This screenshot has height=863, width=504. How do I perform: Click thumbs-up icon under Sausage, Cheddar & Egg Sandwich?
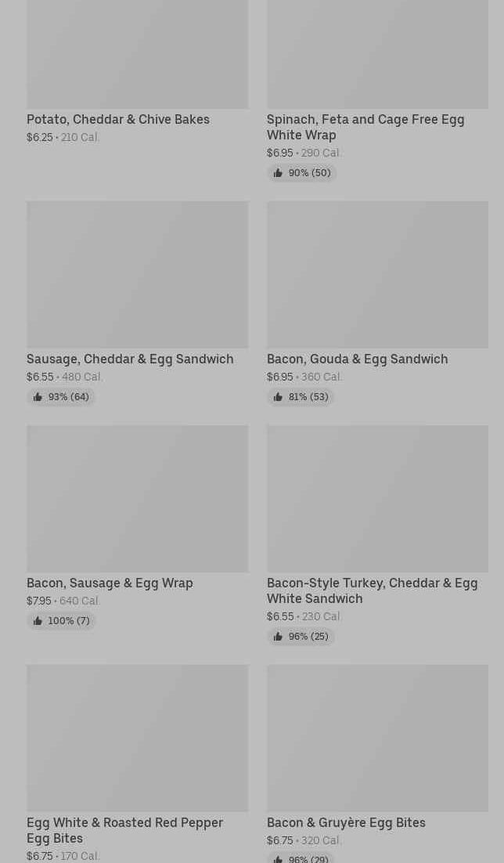pyautogui.click(x=38, y=397)
